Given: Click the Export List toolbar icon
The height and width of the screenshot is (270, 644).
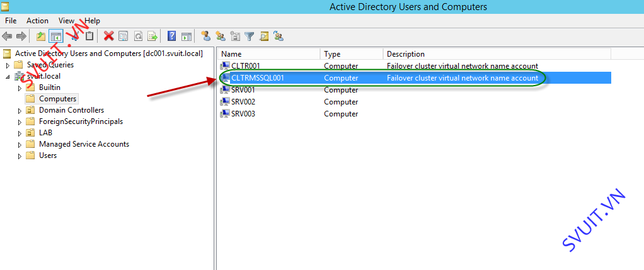Looking at the screenshot, I should (152, 36).
